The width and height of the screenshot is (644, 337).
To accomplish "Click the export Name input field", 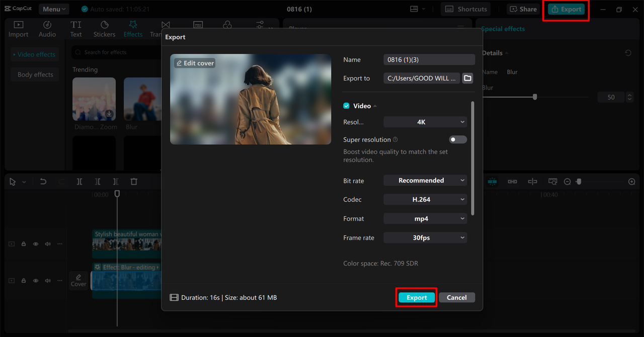I will tap(429, 59).
